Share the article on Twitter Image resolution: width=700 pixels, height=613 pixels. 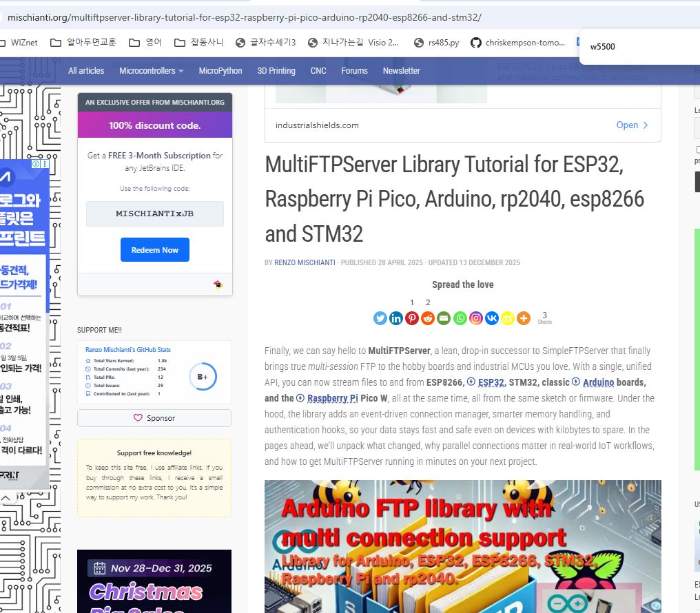point(380,318)
